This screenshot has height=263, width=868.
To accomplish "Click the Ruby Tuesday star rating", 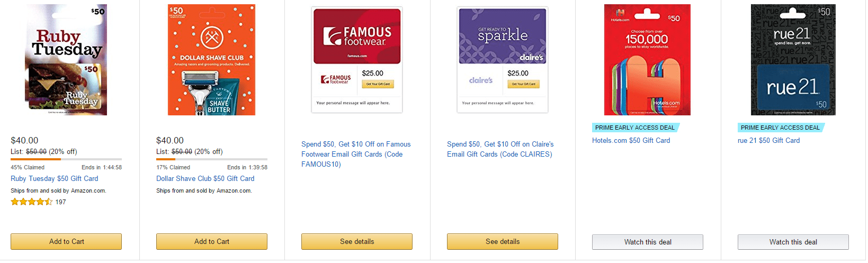I will click(x=32, y=202).
